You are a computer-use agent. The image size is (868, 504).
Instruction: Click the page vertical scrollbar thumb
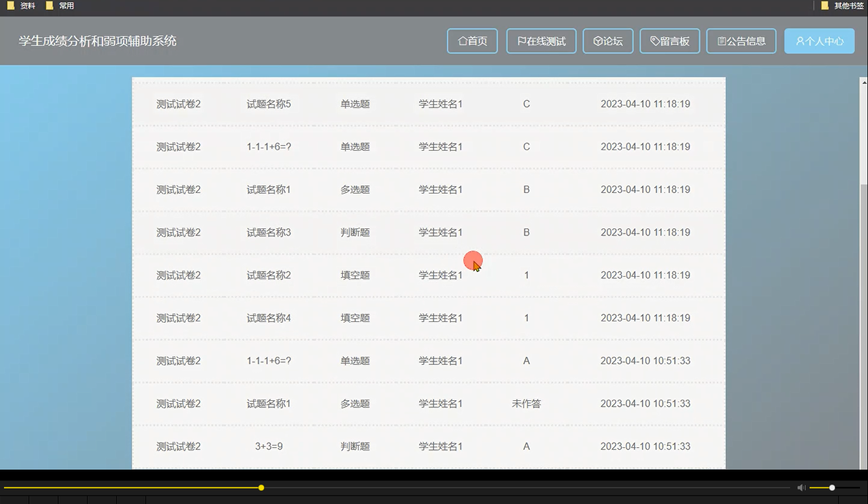(x=863, y=326)
